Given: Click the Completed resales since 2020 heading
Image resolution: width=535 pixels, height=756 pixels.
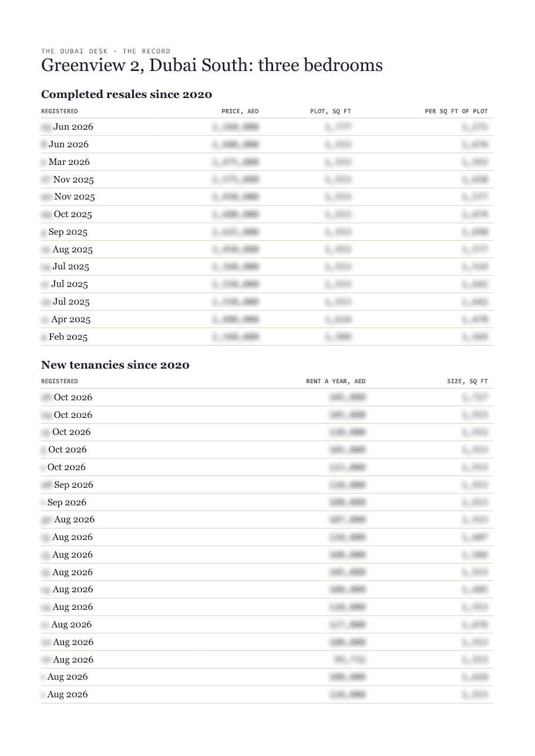Looking at the screenshot, I should (x=126, y=94).
